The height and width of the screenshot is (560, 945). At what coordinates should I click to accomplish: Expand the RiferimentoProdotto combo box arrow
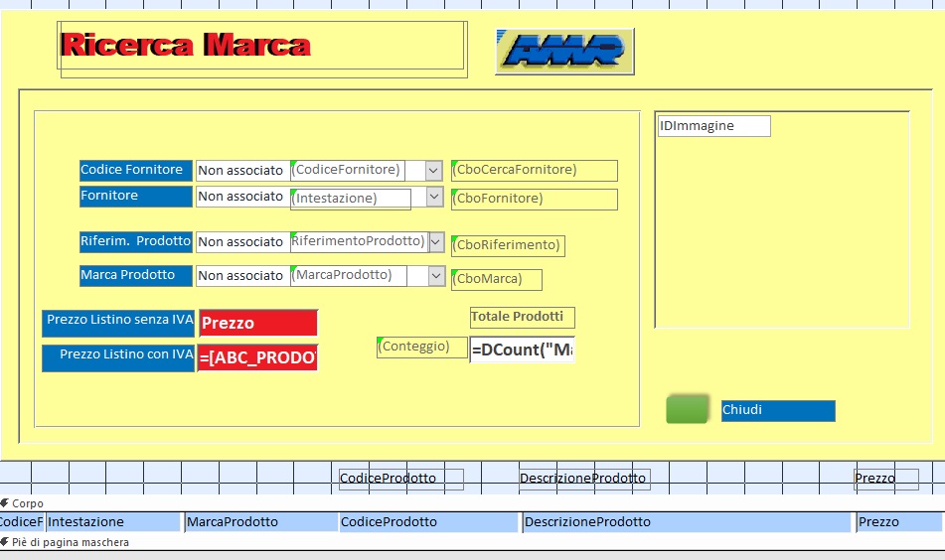pyautogui.click(x=434, y=241)
